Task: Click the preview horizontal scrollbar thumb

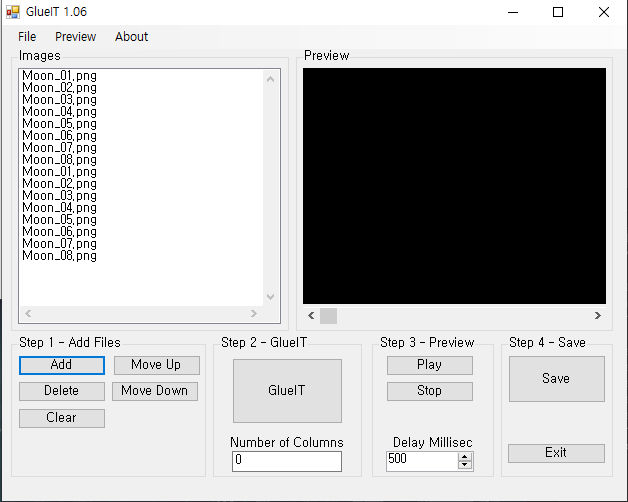Action: click(328, 316)
